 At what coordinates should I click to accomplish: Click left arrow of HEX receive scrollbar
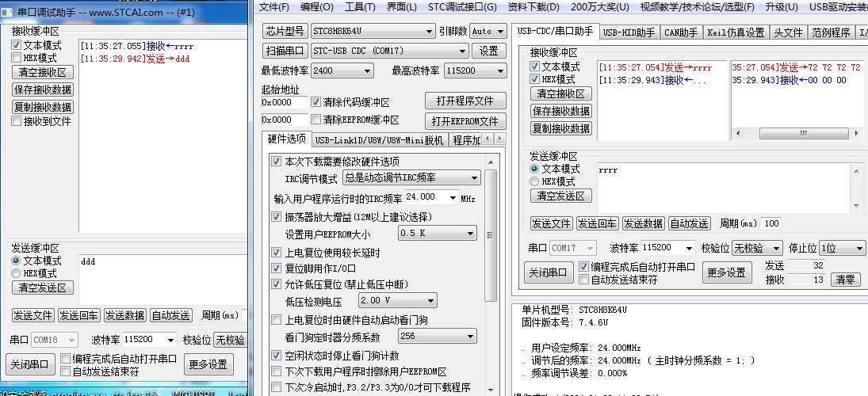point(736,134)
